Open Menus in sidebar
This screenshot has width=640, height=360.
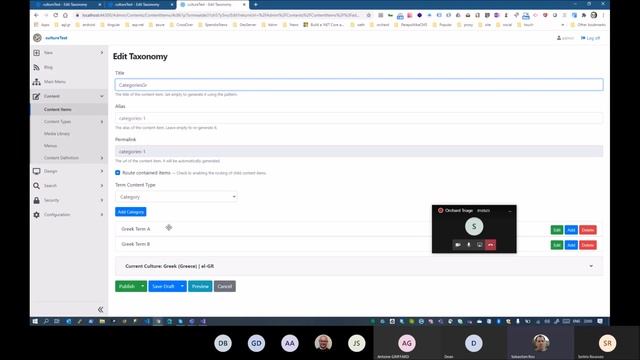coord(51,146)
